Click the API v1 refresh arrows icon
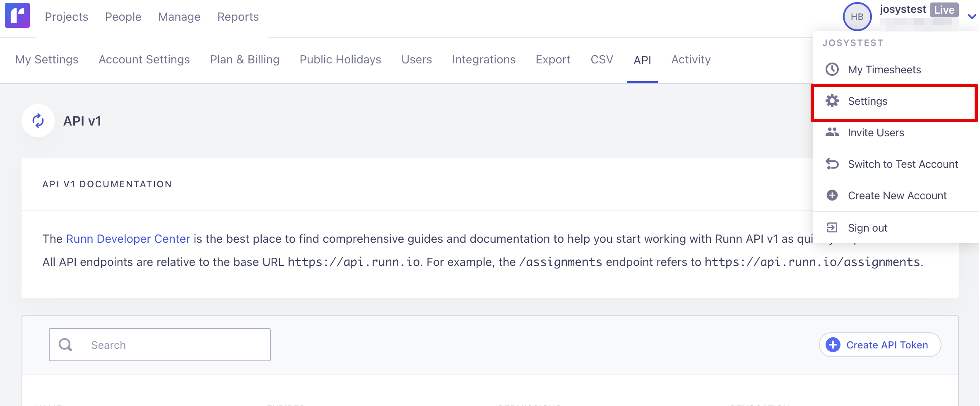 [x=38, y=121]
